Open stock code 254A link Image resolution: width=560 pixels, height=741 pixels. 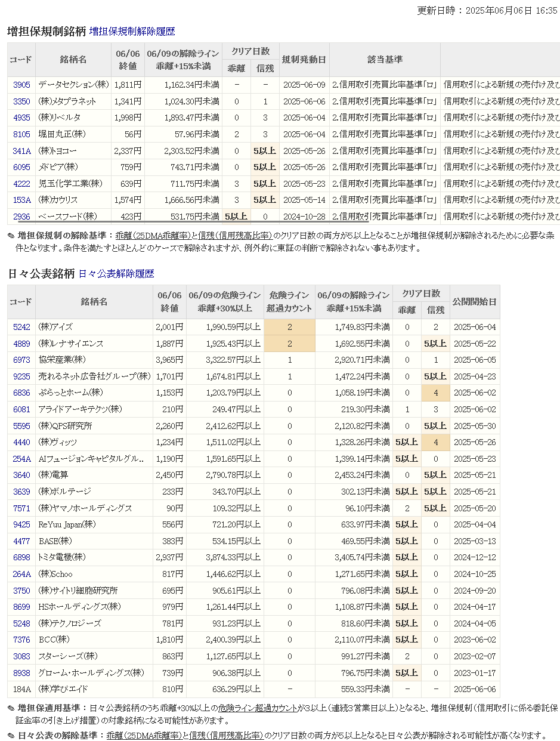pos(21,459)
